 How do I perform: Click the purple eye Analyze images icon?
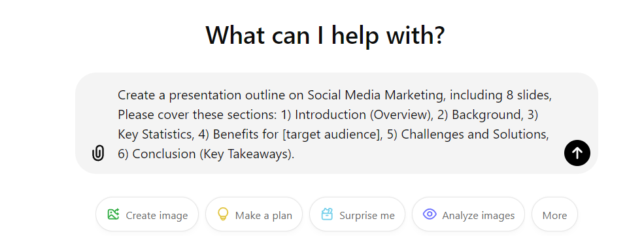point(430,214)
